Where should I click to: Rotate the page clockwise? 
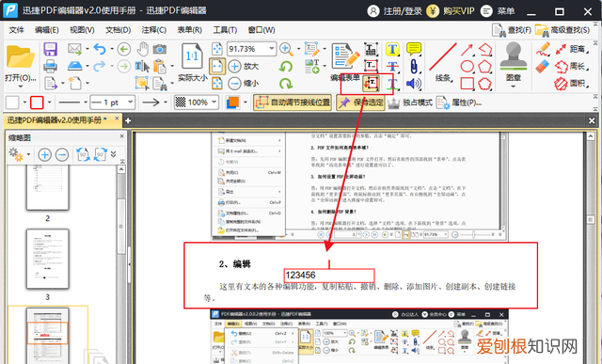286,83
